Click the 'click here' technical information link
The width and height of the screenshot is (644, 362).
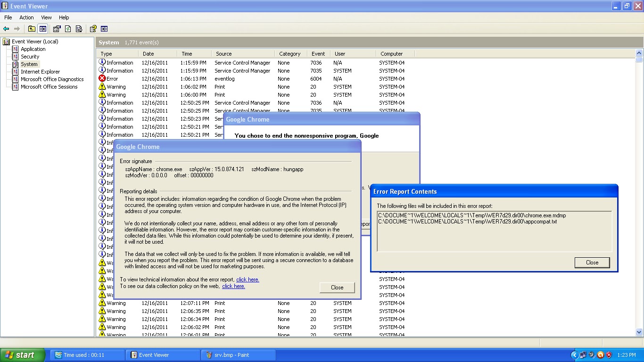tap(248, 280)
